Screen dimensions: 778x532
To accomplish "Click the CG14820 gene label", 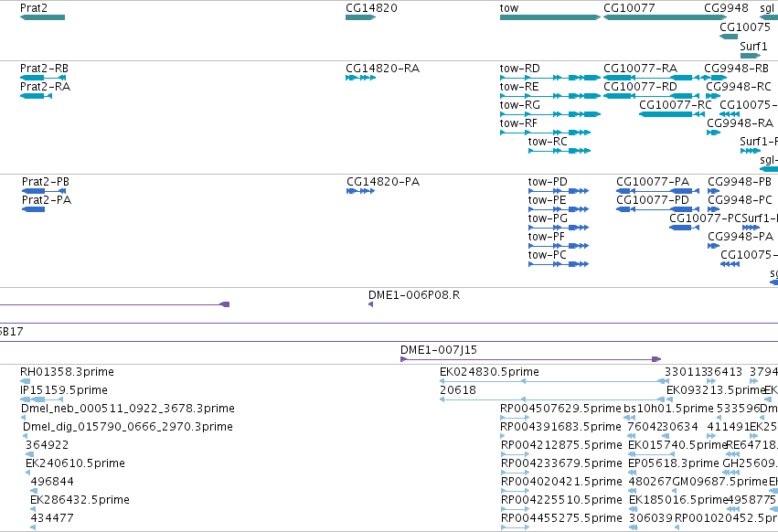I will click(x=371, y=8).
